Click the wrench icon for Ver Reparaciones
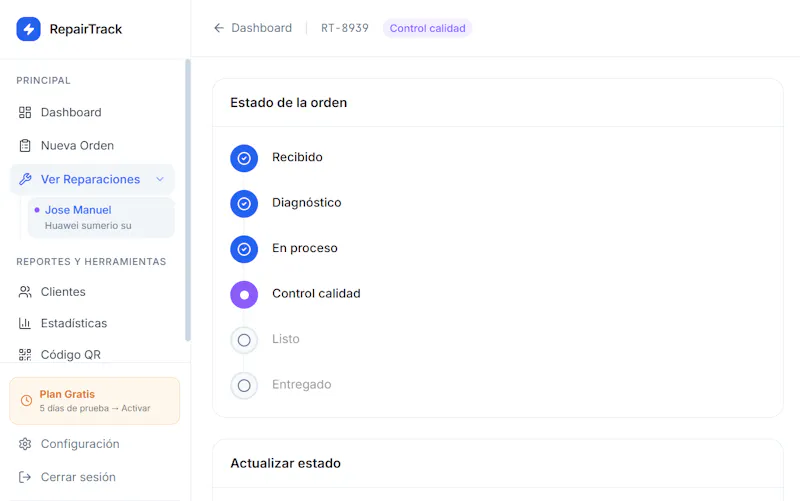This screenshot has width=800, height=501. tap(25, 179)
